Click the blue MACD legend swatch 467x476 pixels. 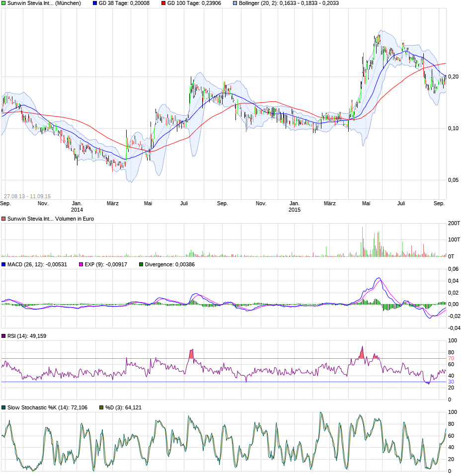tap(3, 265)
